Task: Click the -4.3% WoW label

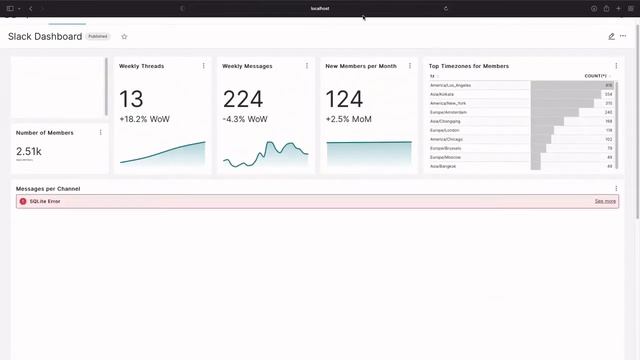Action: tap(245, 119)
